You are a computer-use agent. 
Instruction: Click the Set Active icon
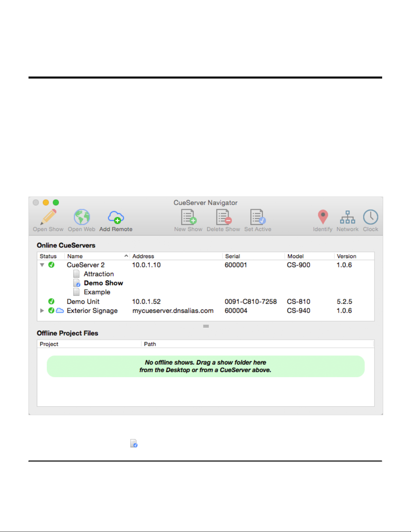coord(258,217)
